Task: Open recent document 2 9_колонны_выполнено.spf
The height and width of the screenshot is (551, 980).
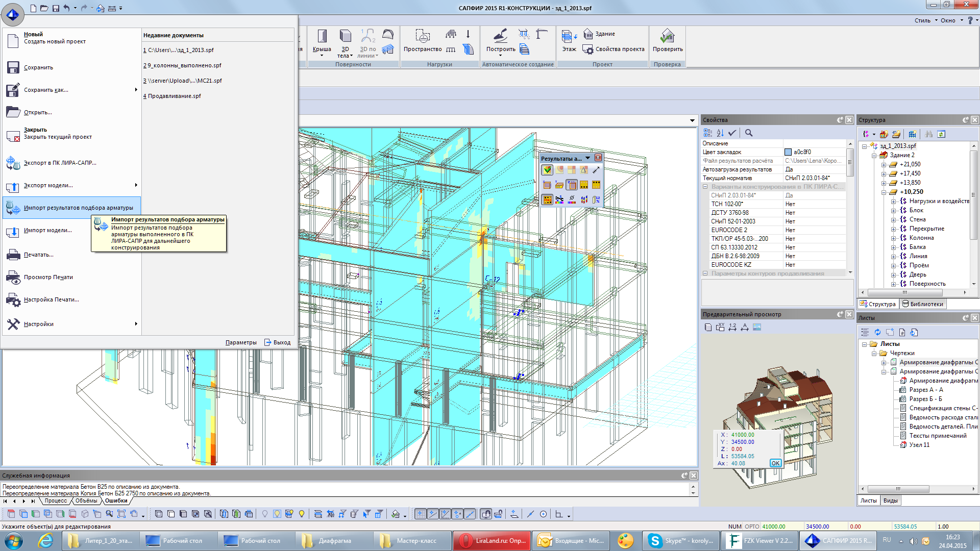Action: 182,65
